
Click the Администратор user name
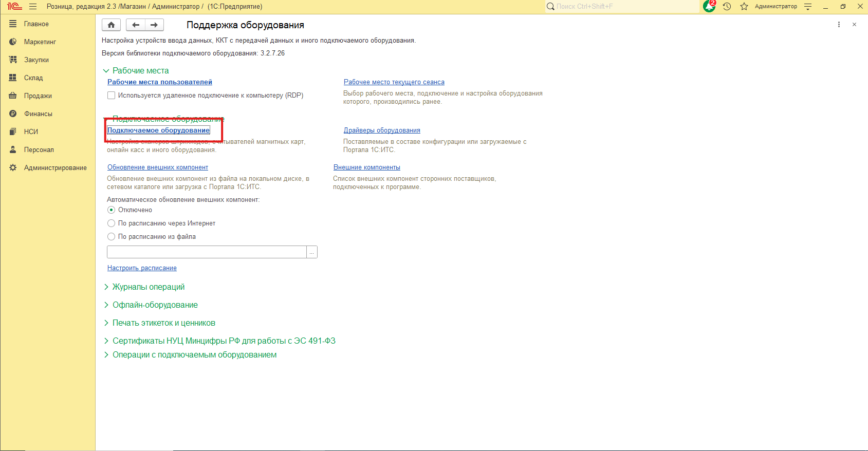(x=776, y=6)
